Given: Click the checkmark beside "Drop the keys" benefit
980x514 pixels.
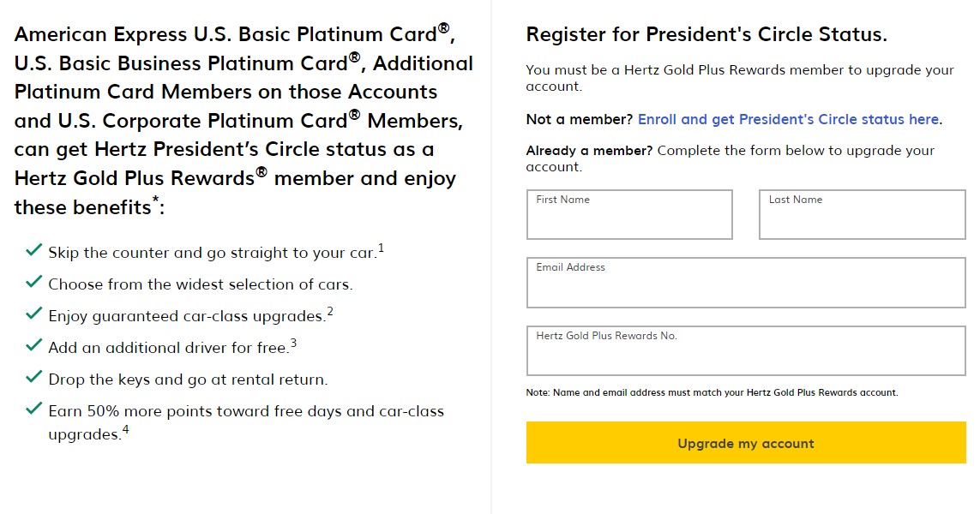Looking at the screenshot, I should tap(33, 378).
